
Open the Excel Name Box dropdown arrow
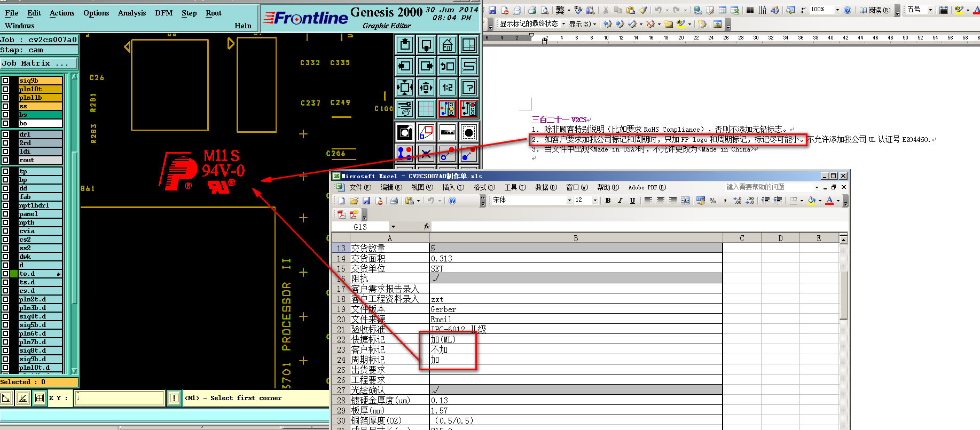(393, 227)
